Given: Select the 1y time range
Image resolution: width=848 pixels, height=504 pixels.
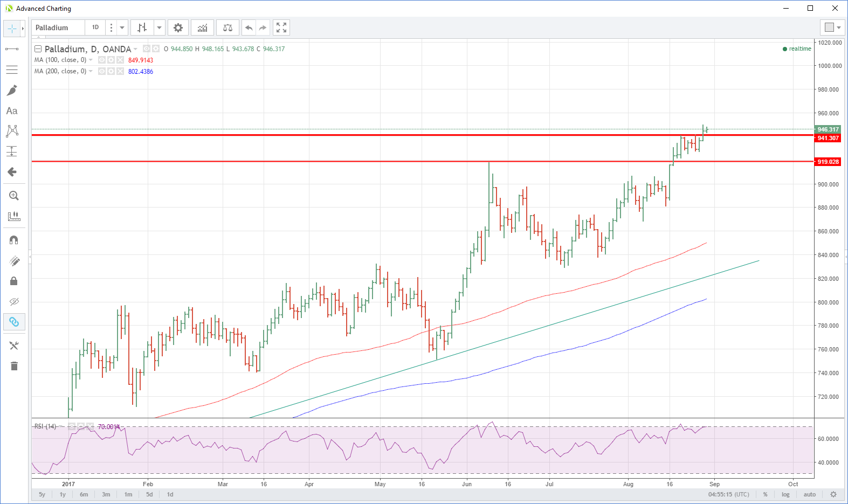Looking at the screenshot, I should tap(63, 494).
